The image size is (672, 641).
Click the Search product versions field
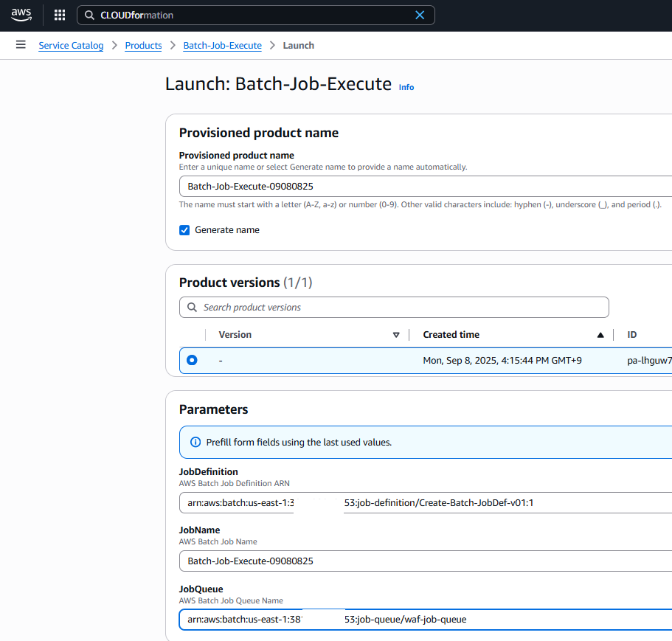click(402, 307)
